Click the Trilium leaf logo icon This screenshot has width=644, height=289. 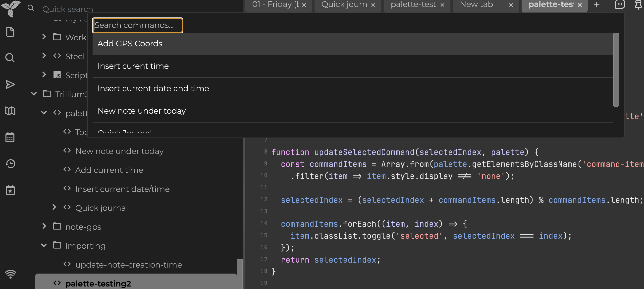point(10,8)
